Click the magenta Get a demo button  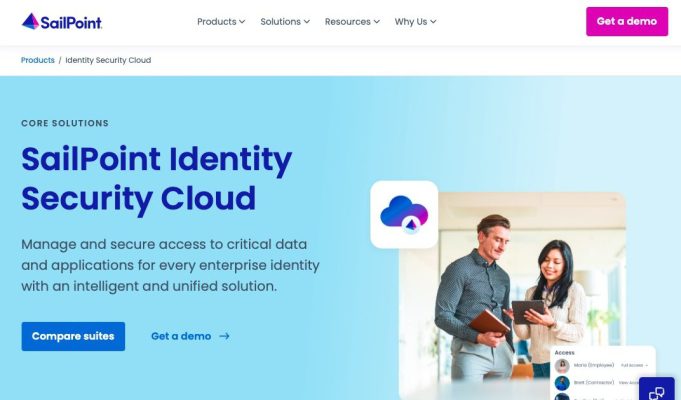pos(627,21)
